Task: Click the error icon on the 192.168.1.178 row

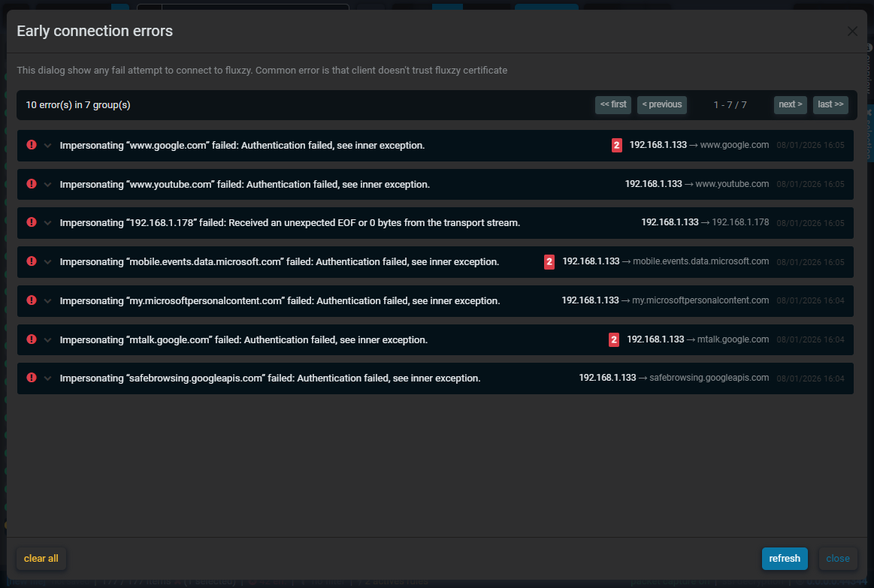Action: pos(31,222)
